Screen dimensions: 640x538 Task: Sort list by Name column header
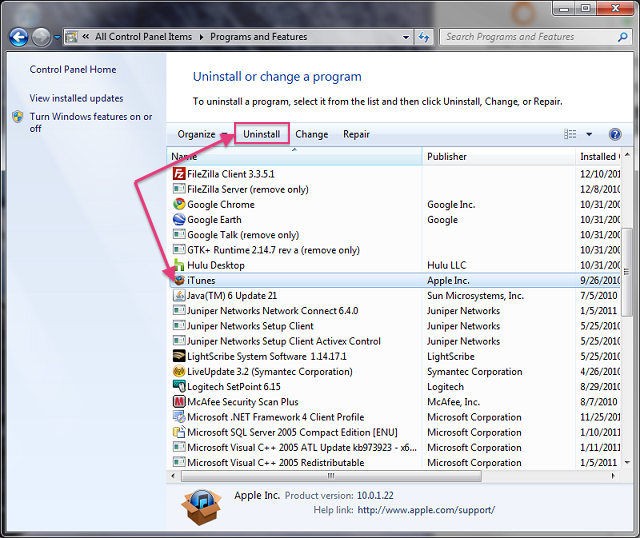(x=294, y=157)
